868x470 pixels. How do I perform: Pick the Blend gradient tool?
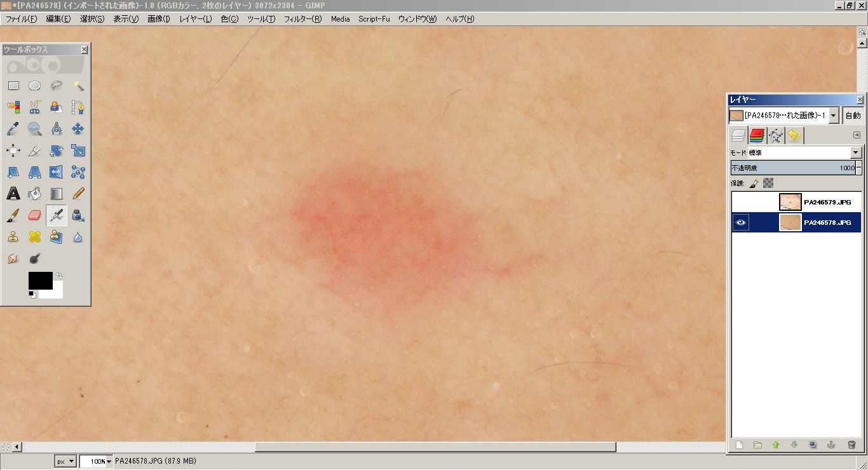tap(57, 194)
